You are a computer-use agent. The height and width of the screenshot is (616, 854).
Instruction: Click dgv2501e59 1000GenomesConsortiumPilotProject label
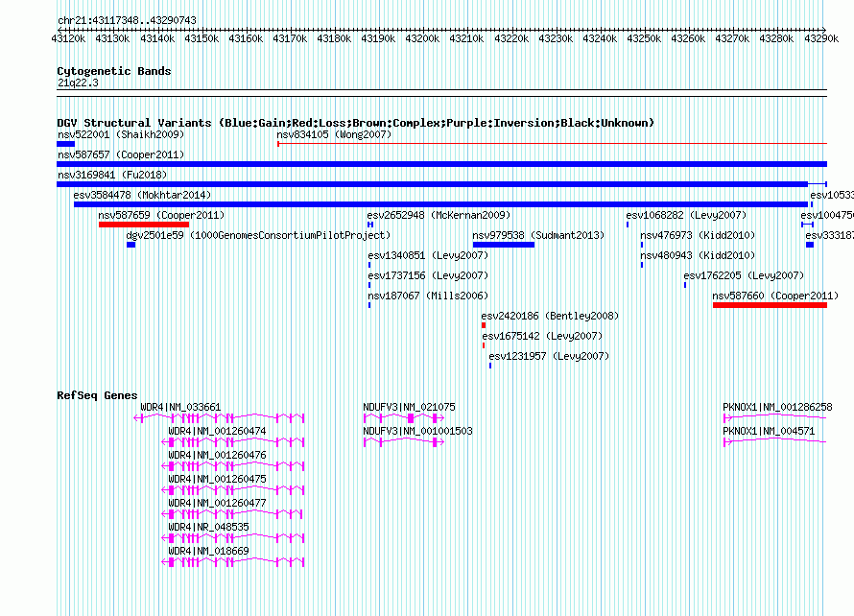259,235
